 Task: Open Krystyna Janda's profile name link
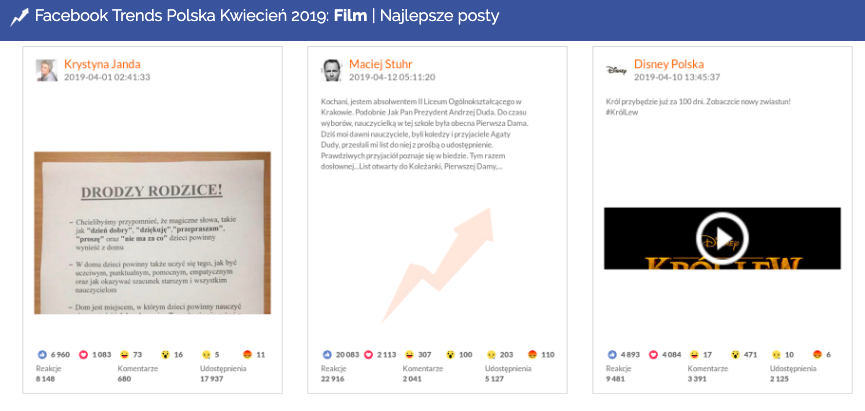(x=102, y=64)
